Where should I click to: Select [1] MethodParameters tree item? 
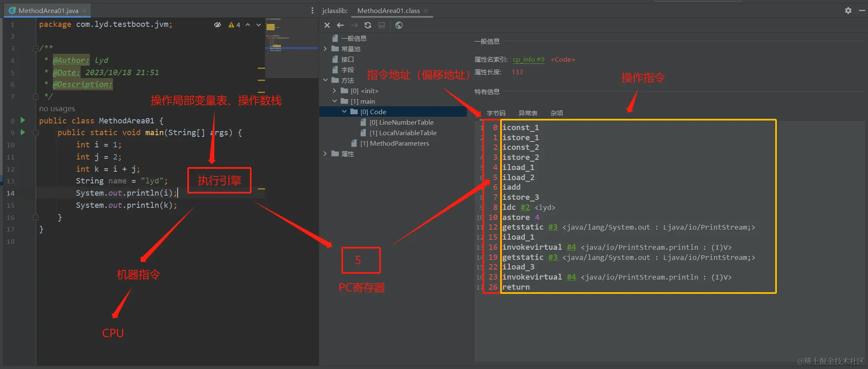coord(395,143)
